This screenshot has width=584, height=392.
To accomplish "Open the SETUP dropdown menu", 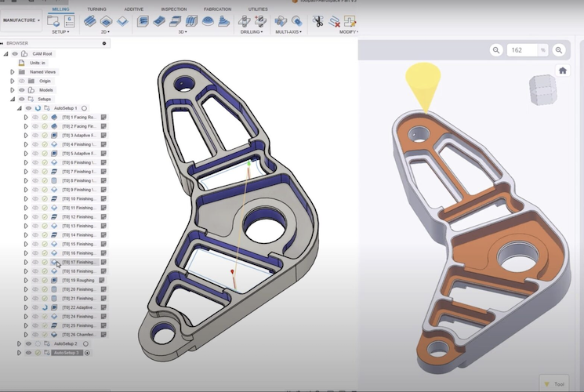I will click(60, 32).
